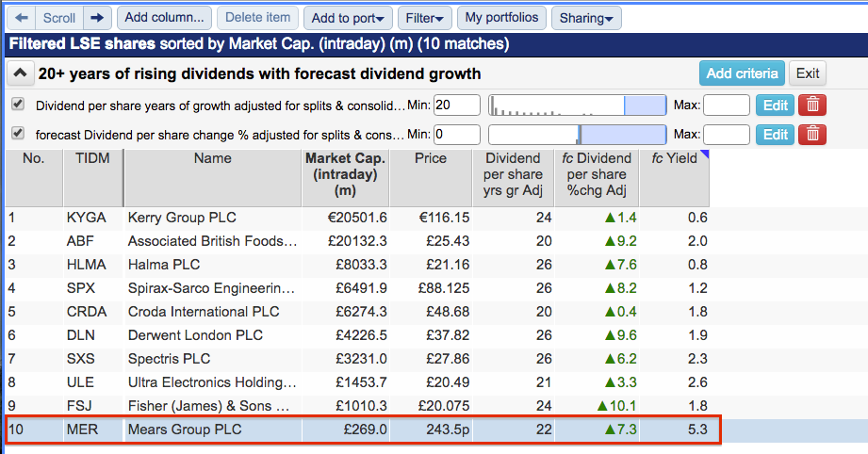Open My portfolios

click(x=501, y=18)
